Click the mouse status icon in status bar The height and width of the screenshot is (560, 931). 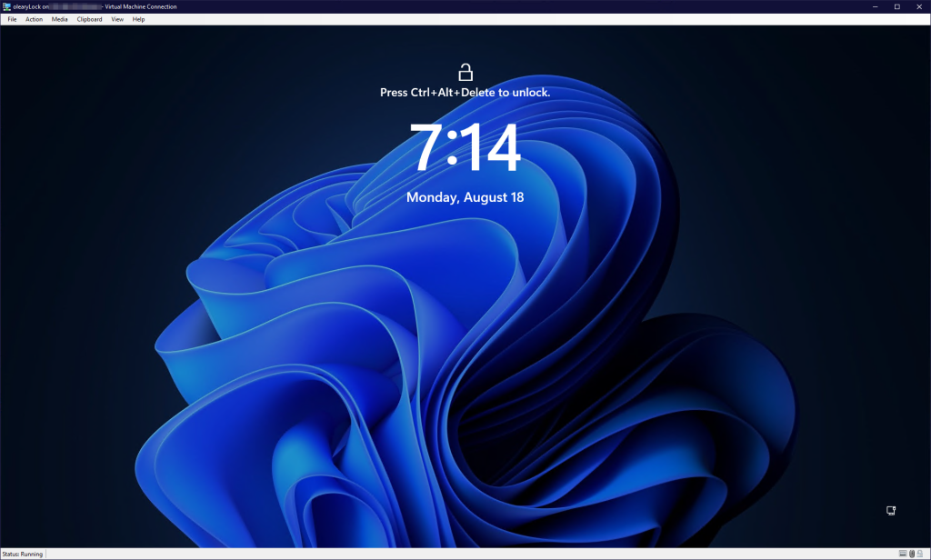point(912,554)
